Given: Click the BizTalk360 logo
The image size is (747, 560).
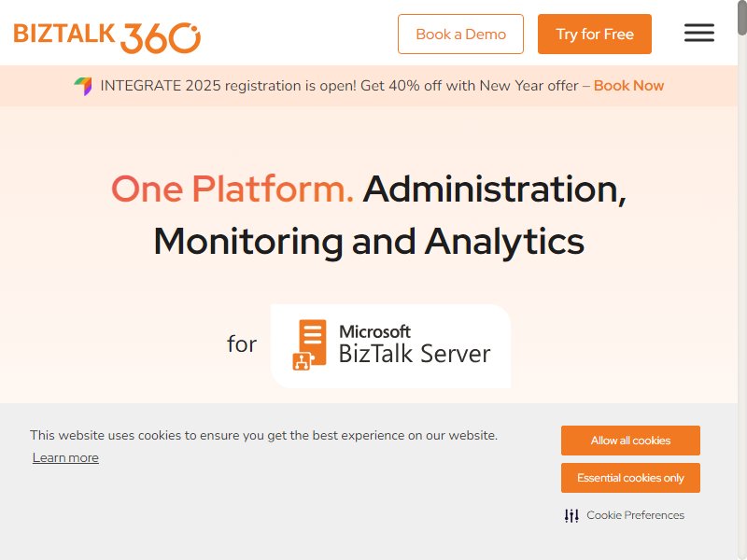Looking at the screenshot, I should (107, 37).
